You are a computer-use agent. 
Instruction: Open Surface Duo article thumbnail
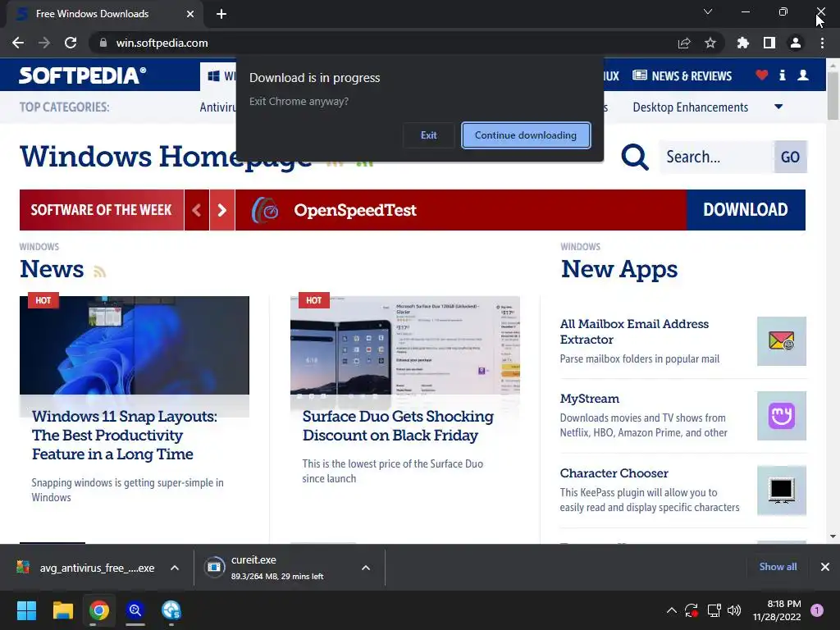click(405, 345)
